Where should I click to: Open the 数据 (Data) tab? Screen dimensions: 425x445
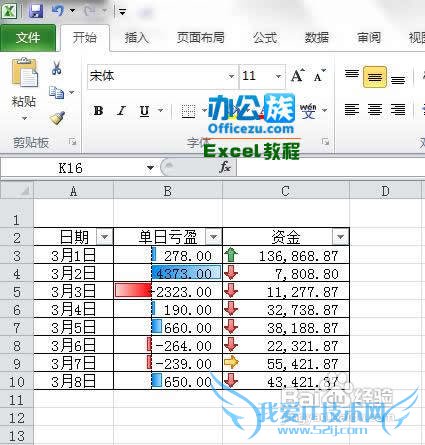(x=316, y=37)
